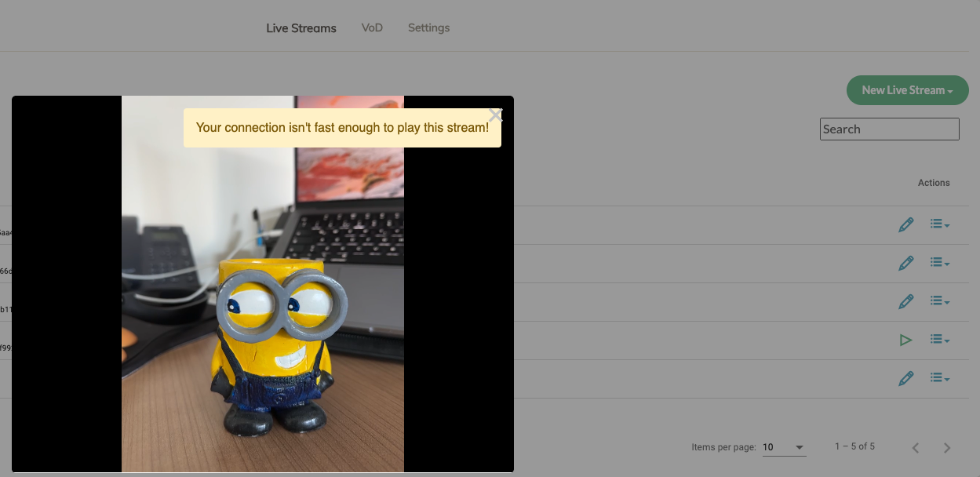This screenshot has width=980, height=477.
Task: Go to the previous page of streams
Action: pyautogui.click(x=915, y=447)
